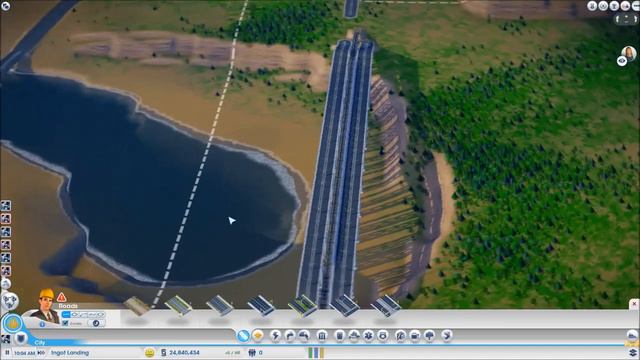Image resolution: width=640 pixels, height=360 pixels.
Task: Click the sixth small icon in the left sidebar column
Action: (6, 271)
